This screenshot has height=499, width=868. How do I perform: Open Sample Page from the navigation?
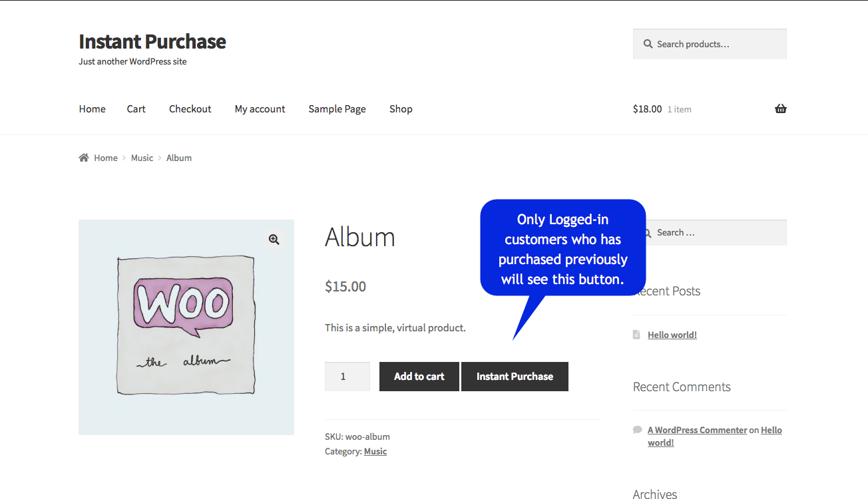(x=337, y=109)
